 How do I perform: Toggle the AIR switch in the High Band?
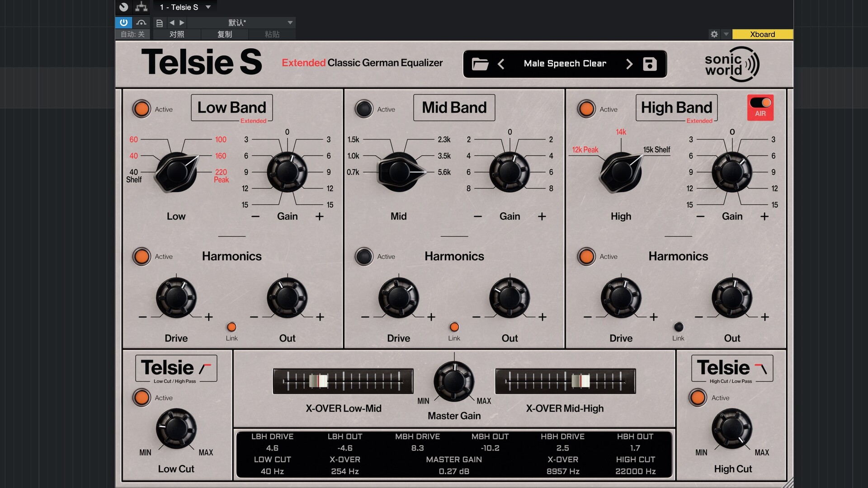tap(760, 103)
